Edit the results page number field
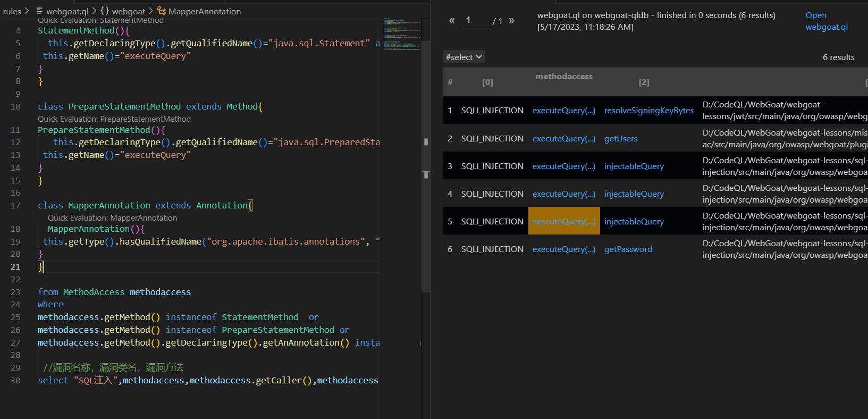868x419 pixels. tap(476, 21)
